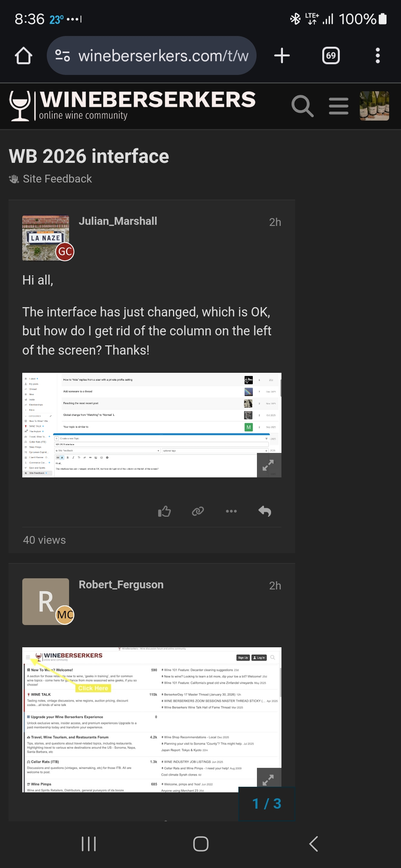
Task: Expand the screenshot in Julian's post
Action: point(268,465)
